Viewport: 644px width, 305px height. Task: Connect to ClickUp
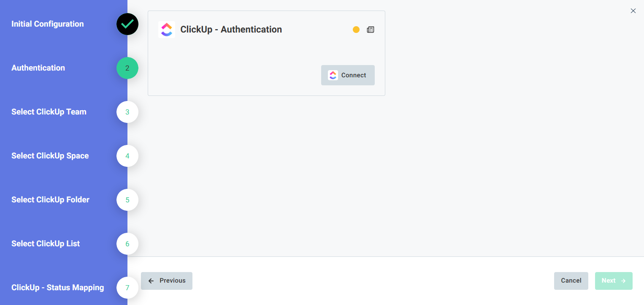(x=348, y=75)
